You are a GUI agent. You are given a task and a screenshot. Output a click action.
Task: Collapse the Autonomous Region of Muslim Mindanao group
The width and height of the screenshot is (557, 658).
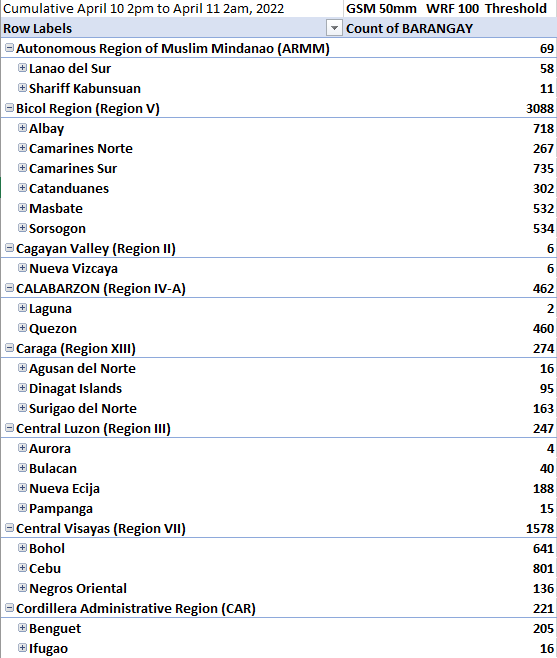pos(9,48)
